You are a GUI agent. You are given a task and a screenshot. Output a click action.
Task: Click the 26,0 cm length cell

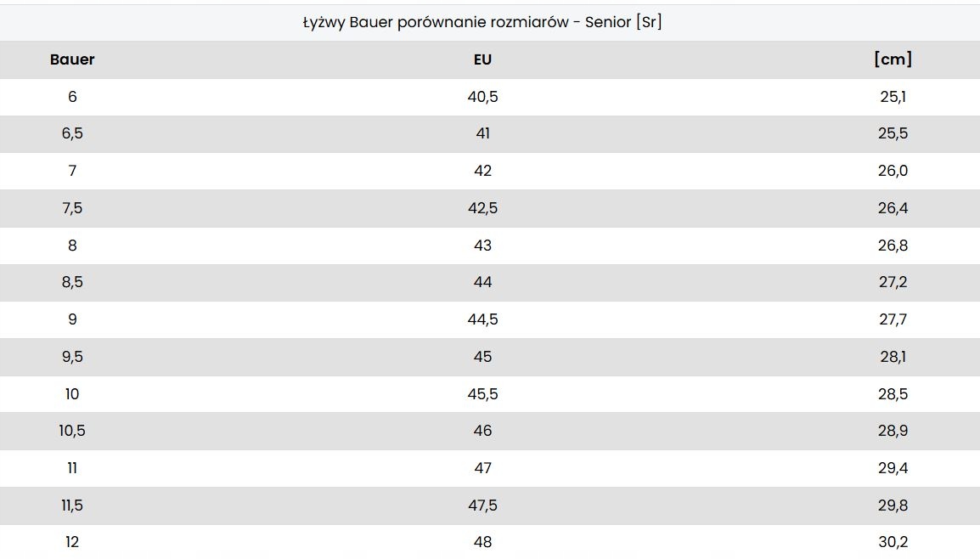[x=893, y=171]
